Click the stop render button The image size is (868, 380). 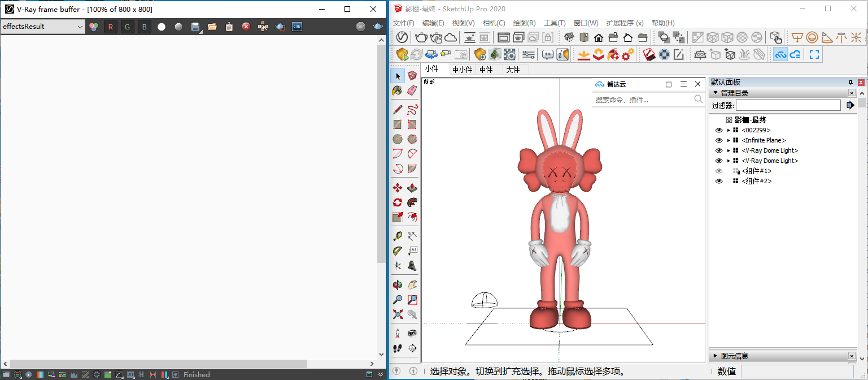361,27
